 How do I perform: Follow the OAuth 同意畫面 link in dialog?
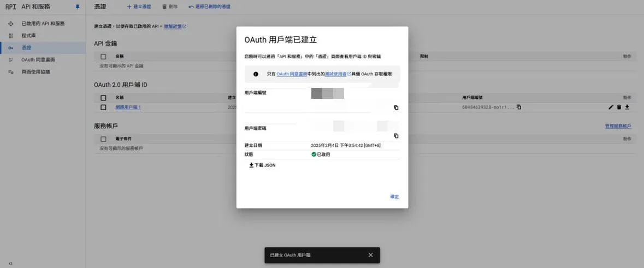click(292, 74)
